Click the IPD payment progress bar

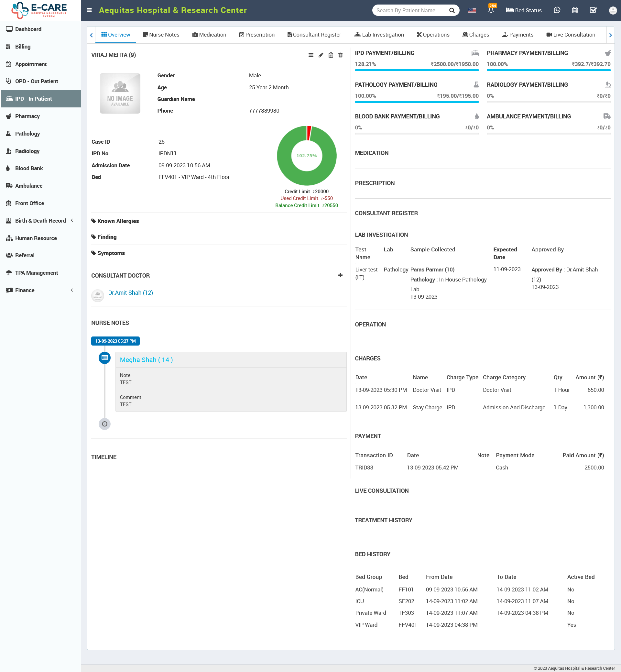tap(417, 70)
